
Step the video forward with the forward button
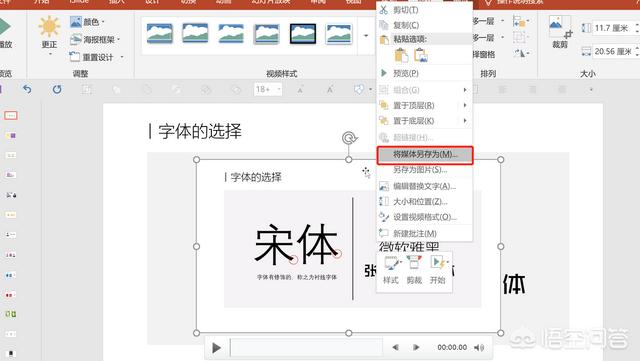point(416,347)
